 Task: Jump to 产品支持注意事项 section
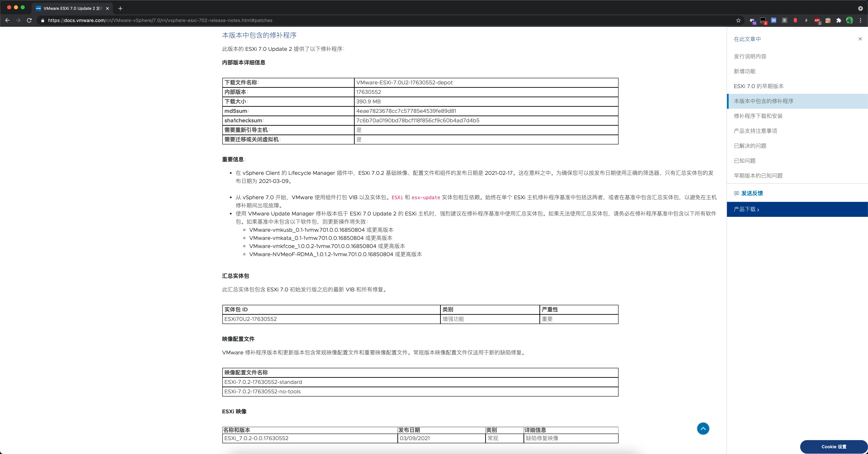[755, 131]
